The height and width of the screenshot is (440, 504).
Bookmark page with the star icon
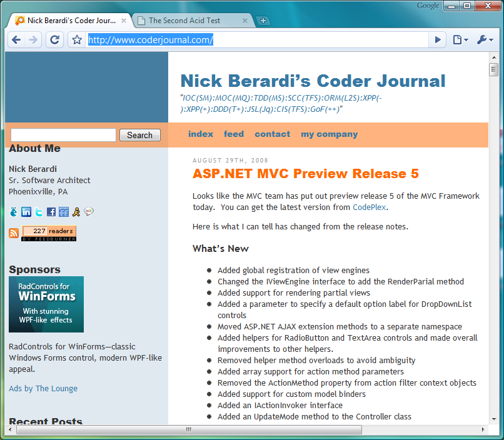tap(77, 40)
